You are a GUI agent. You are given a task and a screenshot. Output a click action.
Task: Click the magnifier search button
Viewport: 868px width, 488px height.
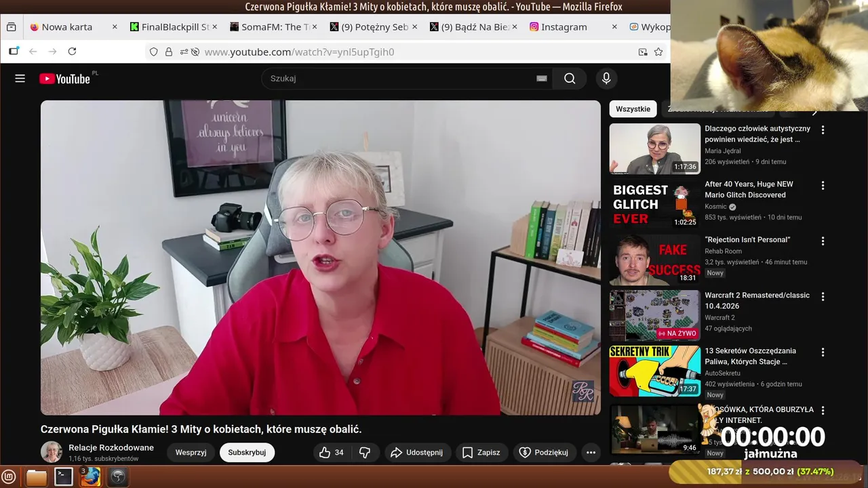(570, 79)
